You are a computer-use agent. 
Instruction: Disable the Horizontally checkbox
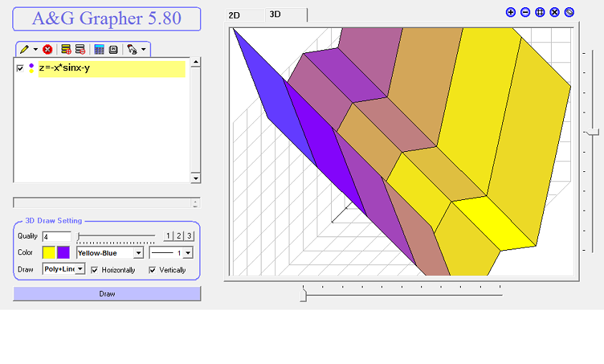[95, 270]
